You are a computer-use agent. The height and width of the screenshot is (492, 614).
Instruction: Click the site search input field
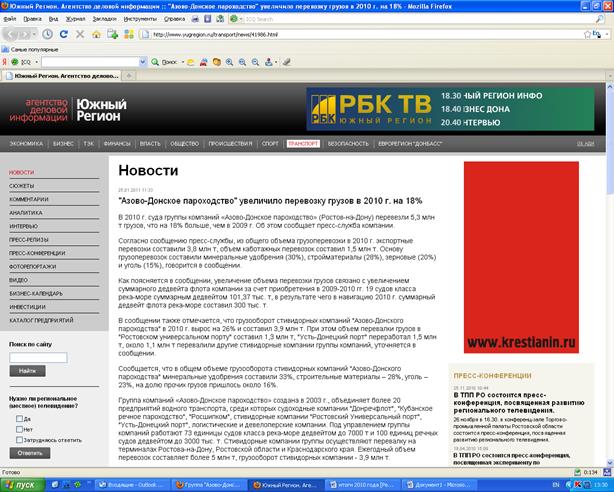coord(38,357)
